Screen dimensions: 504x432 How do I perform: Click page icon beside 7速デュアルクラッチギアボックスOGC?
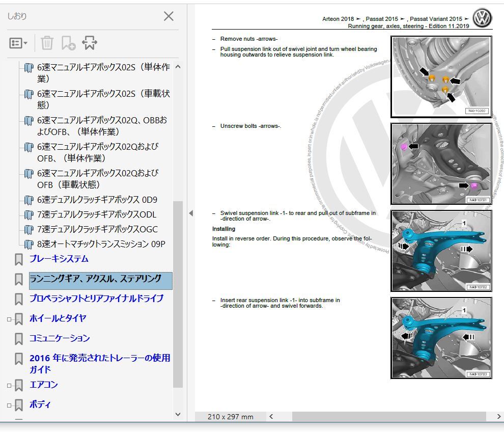tap(29, 230)
